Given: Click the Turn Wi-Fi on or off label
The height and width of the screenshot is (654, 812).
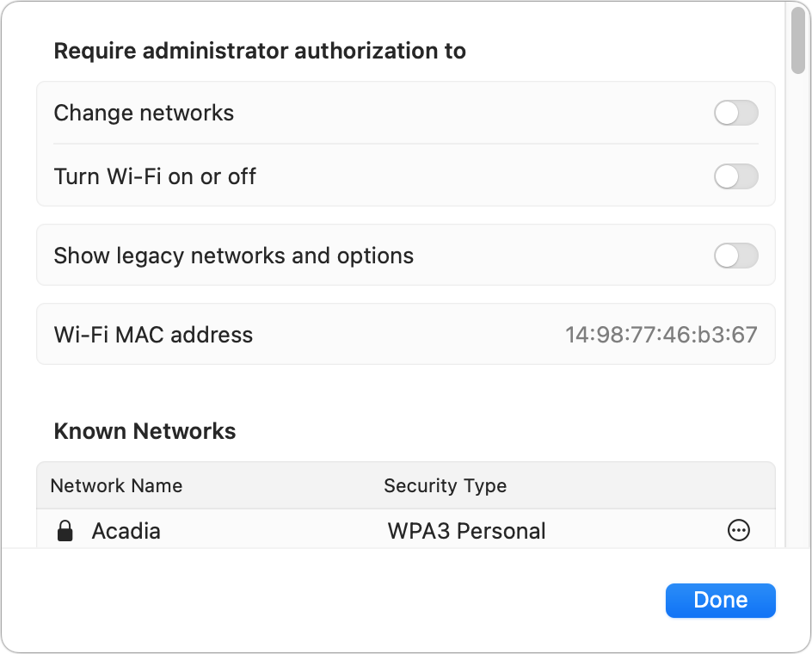Looking at the screenshot, I should pos(155,176).
